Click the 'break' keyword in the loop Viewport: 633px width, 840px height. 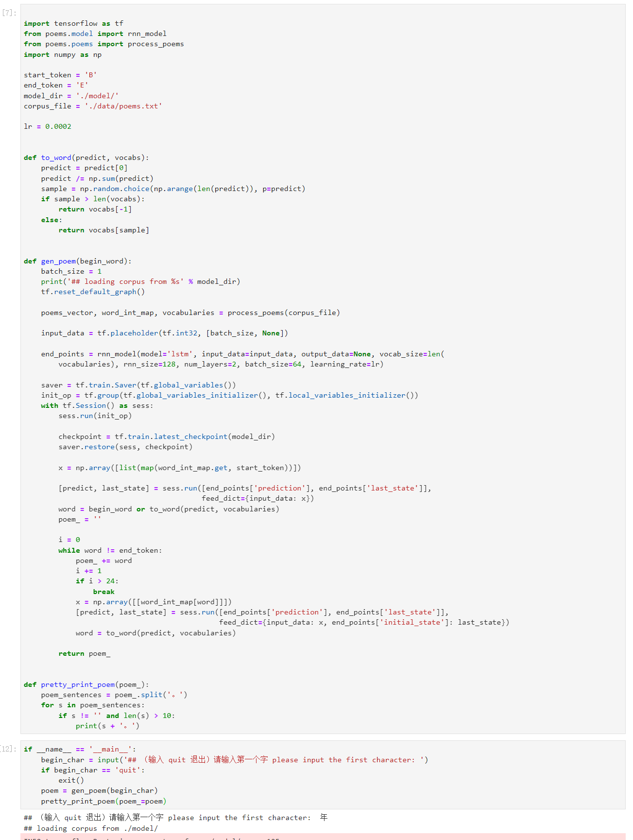click(103, 592)
